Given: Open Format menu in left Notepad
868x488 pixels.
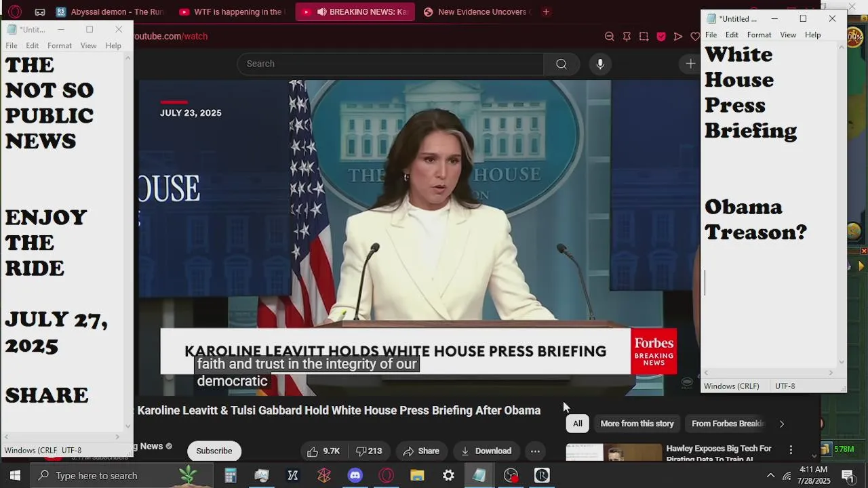Looking at the screenshot, I should click(60, 45).
